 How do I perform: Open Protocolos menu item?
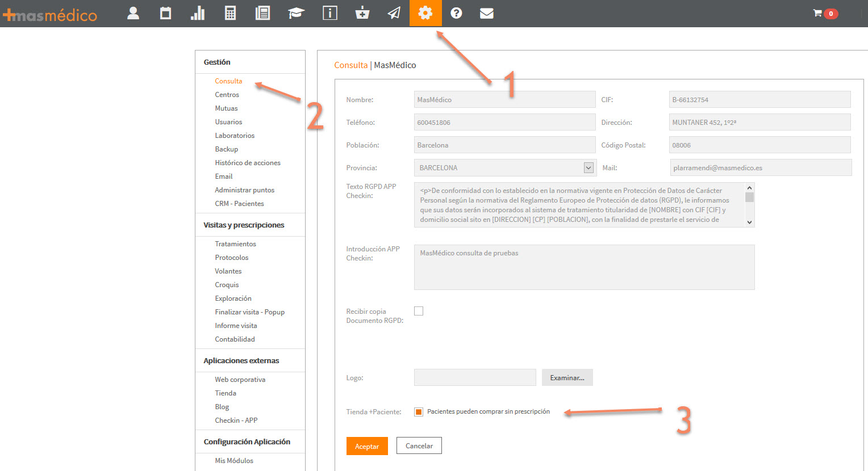click(x=232, y=258)
